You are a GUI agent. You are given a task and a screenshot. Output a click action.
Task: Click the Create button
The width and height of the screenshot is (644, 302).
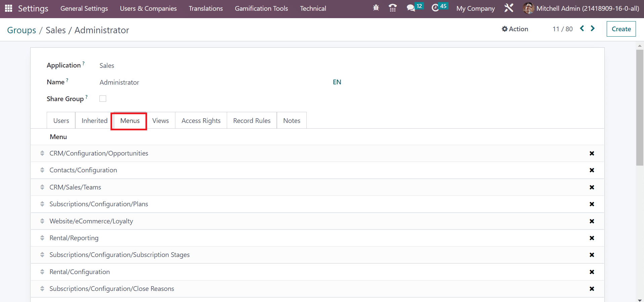click(x=621, y=29)
